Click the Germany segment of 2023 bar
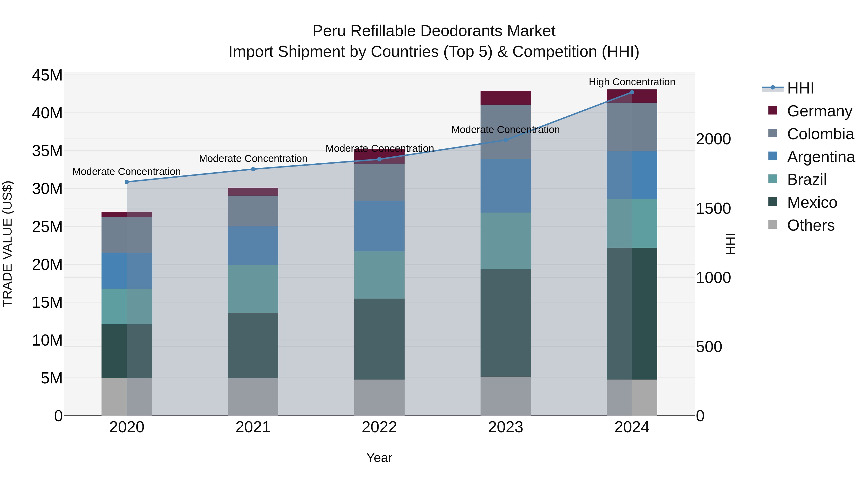The height and width of the screenshot is (488, 868). coord(505,98)
